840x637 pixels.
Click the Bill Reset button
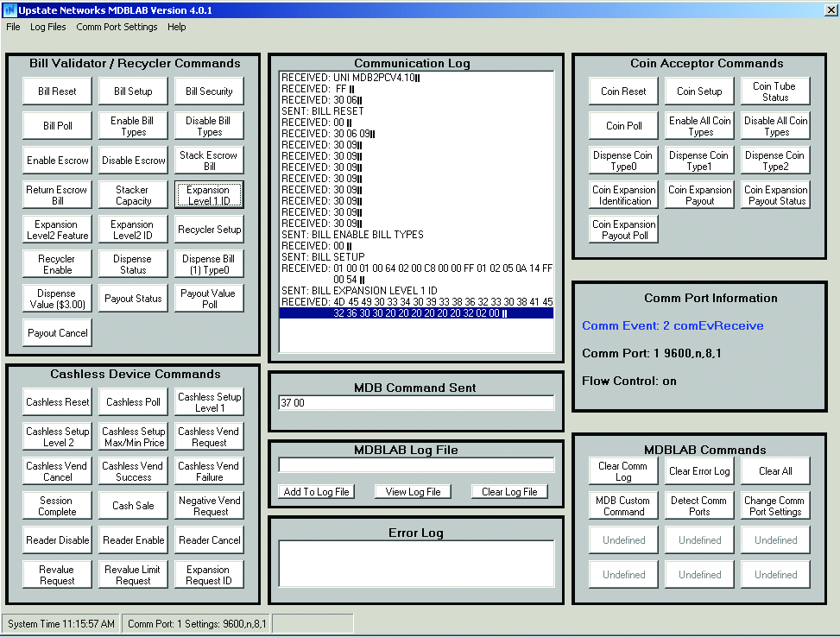57,91
